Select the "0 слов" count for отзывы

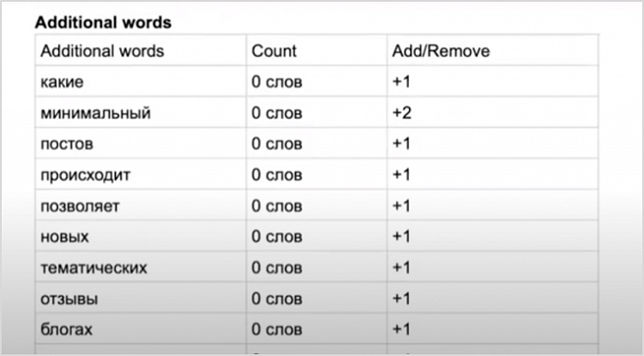pyautogui.click(x=277, y=299)
